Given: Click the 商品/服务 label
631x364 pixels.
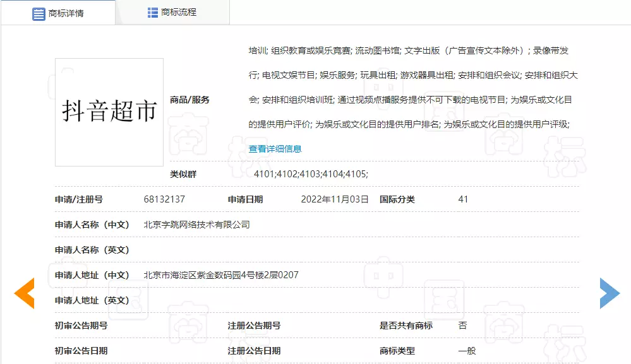Looking at the screenshot, I should coord(189,100).
